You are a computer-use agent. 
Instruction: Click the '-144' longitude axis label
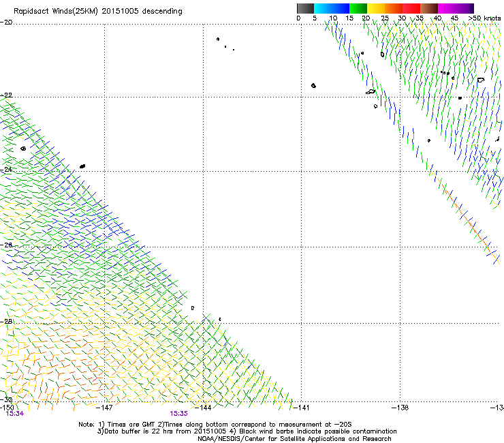[203, 408]
